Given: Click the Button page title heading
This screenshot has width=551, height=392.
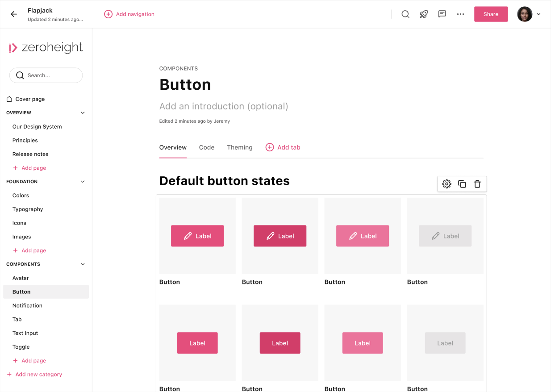Looking at the screenshot, I should (185, 85).
